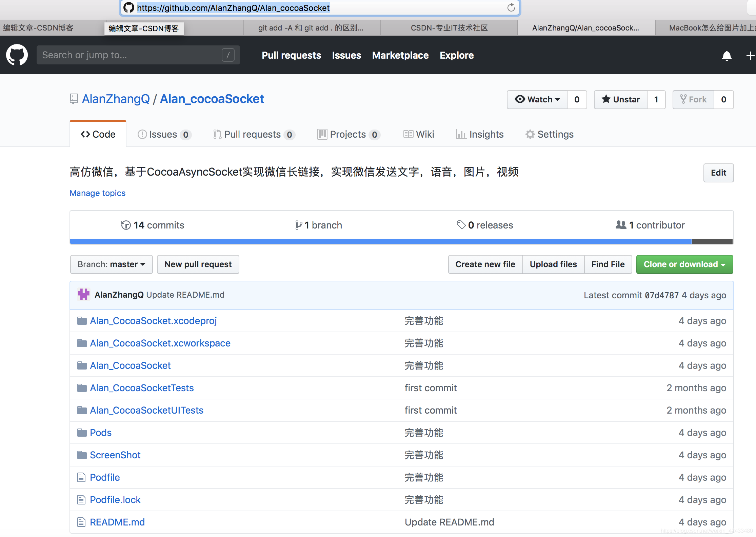Click Pull requests in the top header

(x=291, y=55)
